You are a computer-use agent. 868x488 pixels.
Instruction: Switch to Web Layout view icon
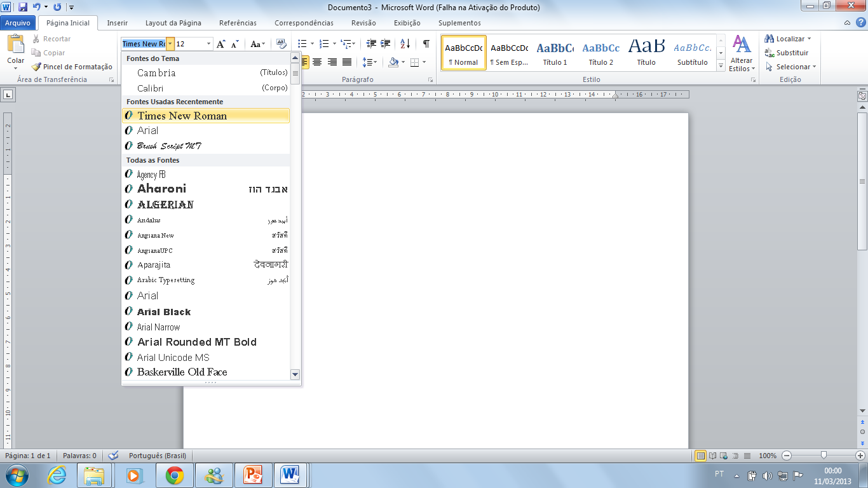[724, 456]
